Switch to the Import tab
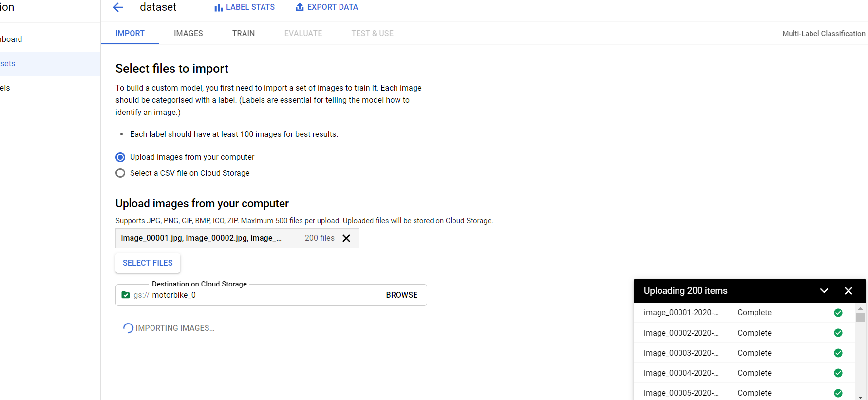This screenshot has width=868, height=400. click(x=130, y=33)
